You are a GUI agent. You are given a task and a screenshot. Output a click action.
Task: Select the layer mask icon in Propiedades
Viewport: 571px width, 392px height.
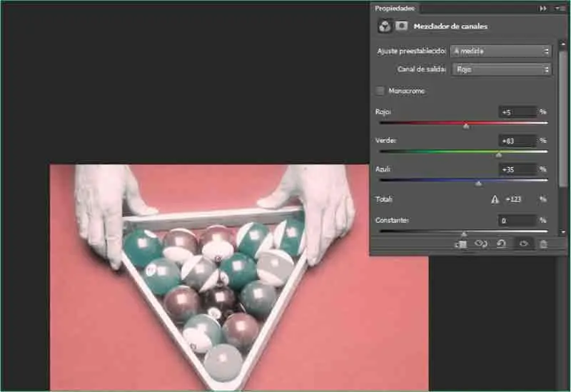pyautogui.click(x=402, y=26)
